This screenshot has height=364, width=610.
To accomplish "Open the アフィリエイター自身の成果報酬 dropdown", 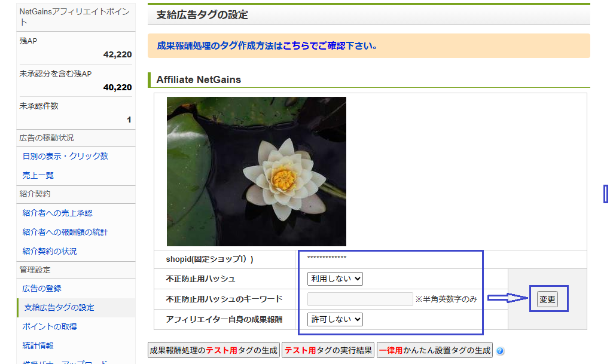I will 335,319.
